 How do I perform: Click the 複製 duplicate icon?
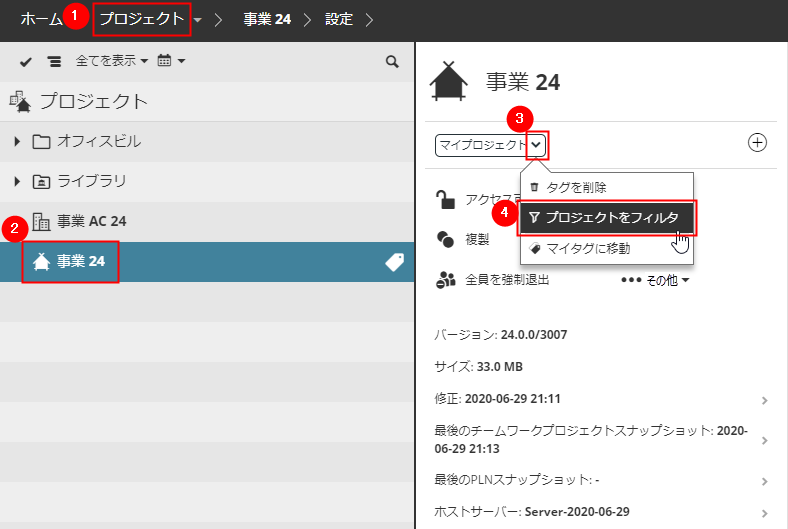click(x=445, y=240)
